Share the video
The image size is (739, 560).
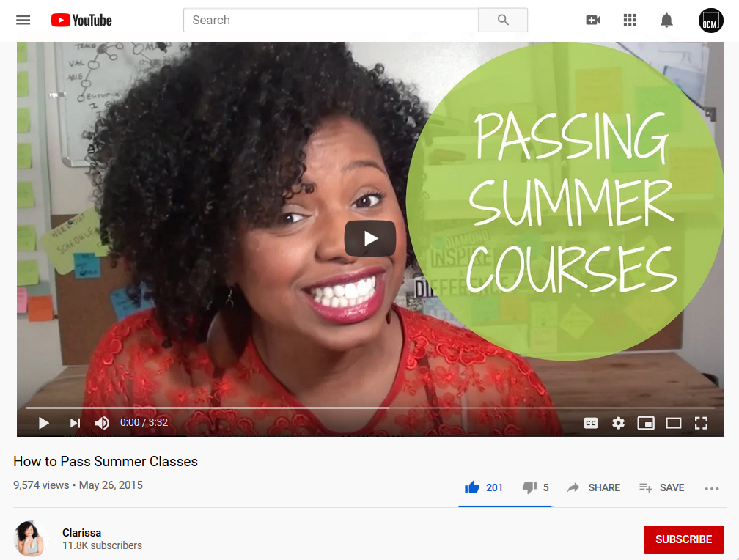click(594, 487)
